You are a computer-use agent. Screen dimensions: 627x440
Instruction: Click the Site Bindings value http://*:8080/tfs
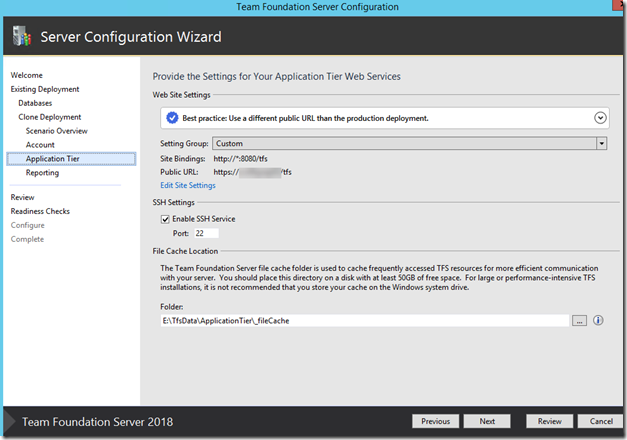point(240,159)
